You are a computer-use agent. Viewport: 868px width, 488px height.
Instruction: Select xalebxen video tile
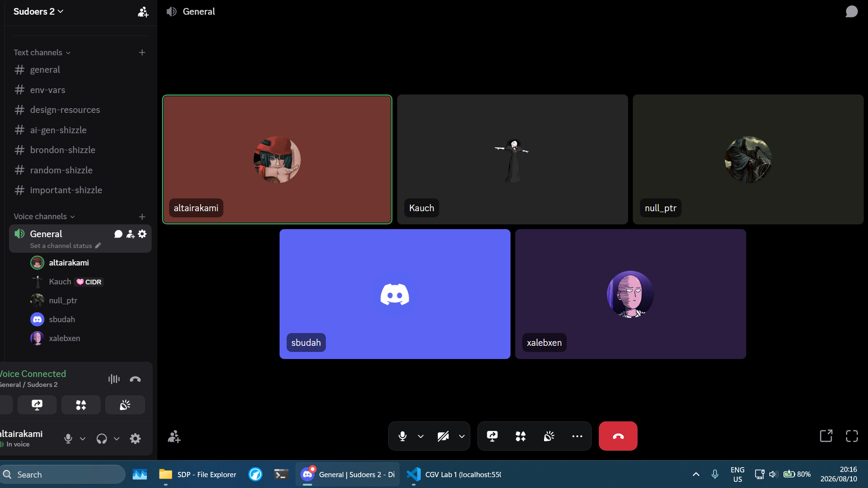630,294
